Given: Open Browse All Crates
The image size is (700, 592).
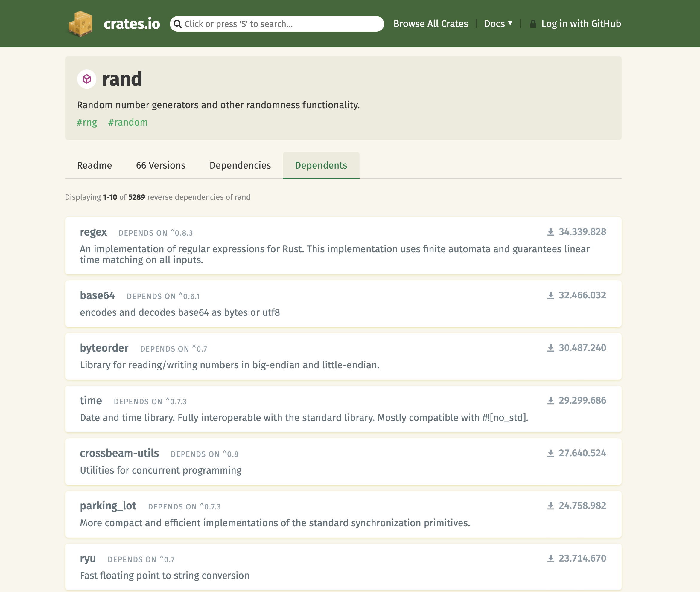Looking at the screenshot, I should 431,24.
